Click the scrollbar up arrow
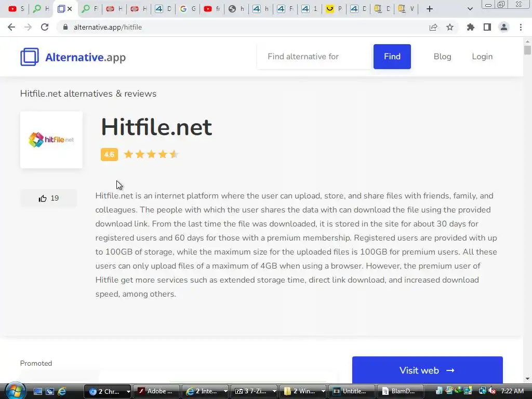Image resolution: width=532 pixels, height=399 pixels. pos(527,42)
